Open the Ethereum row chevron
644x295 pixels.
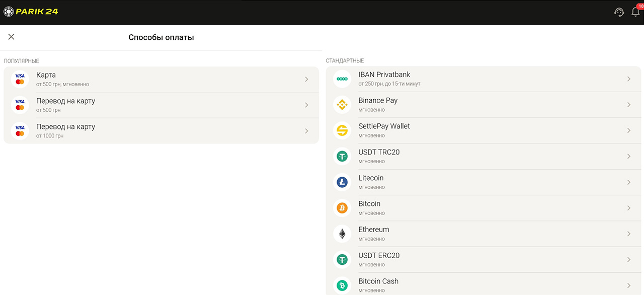coord(628,234)
